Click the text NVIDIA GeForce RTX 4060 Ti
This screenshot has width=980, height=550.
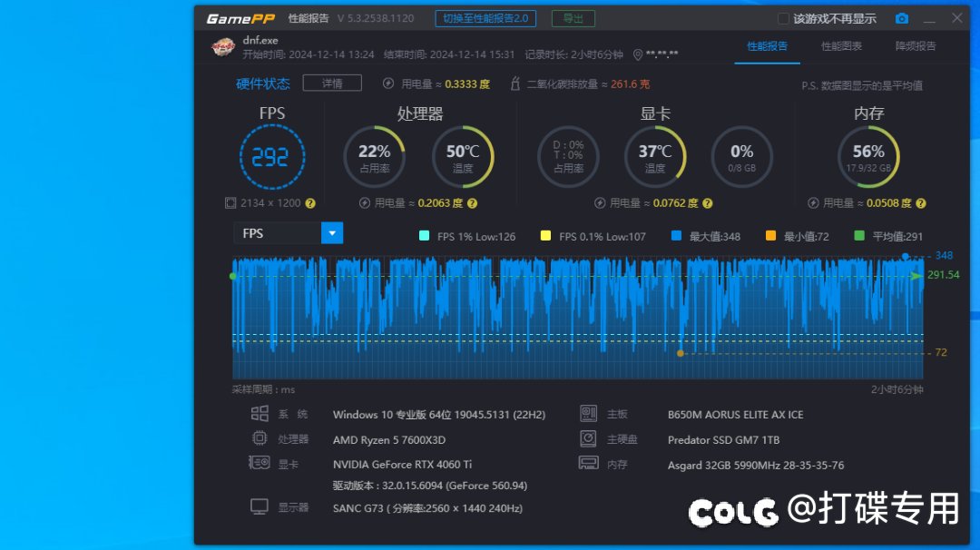point(403,465)
